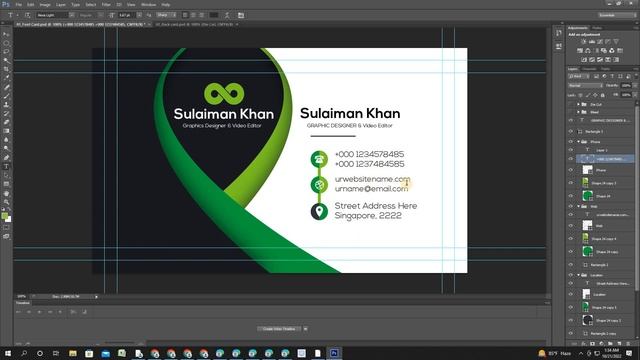This screenshot has height=360, width=640.
Task: Open the Essentials workspace switcher
Action: tap(617, 15)
